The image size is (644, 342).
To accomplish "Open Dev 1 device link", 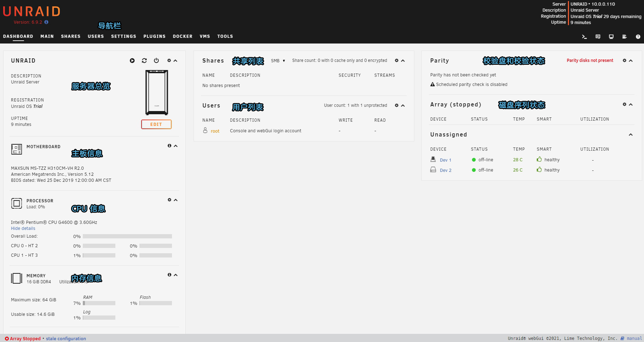I will (445, 160).
